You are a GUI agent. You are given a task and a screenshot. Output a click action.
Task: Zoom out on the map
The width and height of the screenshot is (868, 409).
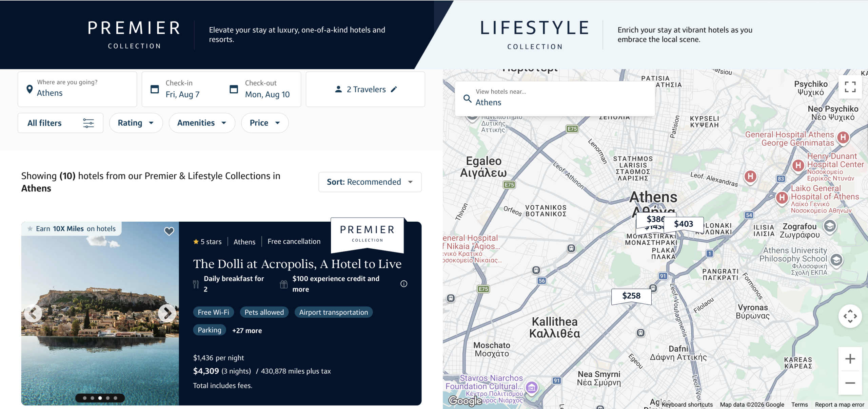coord(850,383)
